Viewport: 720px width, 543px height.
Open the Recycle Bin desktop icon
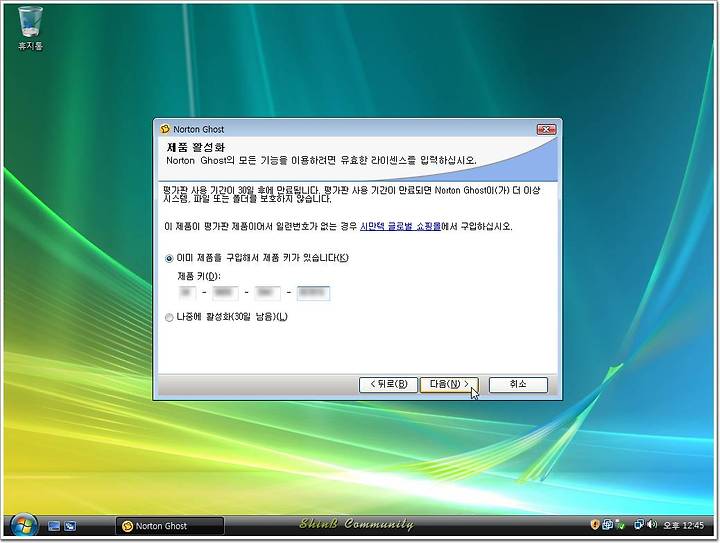30,27
